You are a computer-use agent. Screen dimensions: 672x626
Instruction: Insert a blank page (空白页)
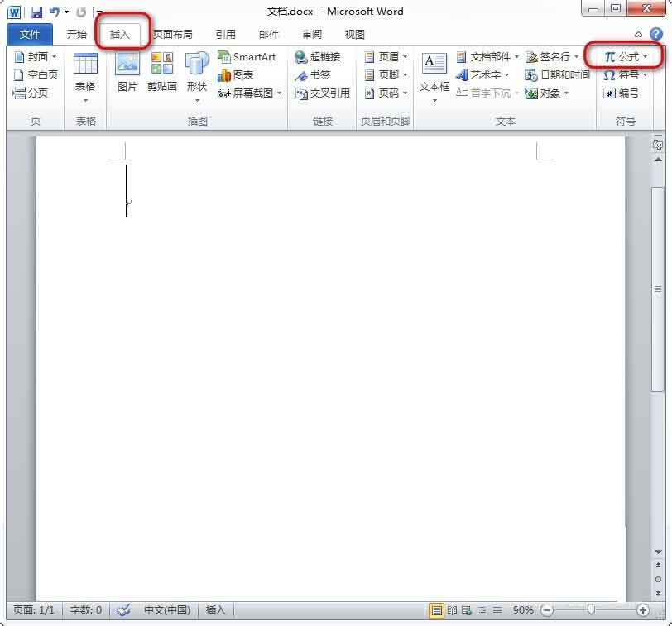tap(35, 75)
